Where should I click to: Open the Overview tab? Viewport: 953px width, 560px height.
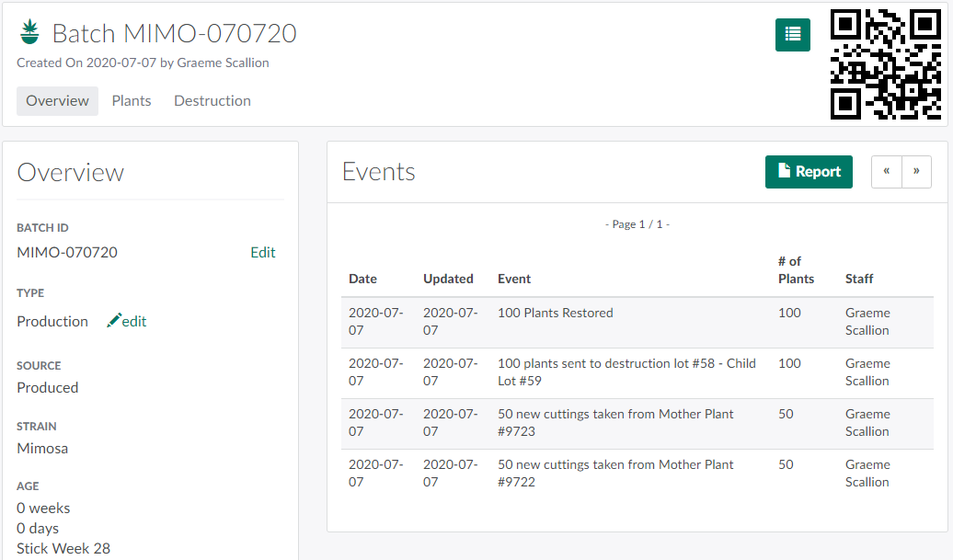point(57,101)
